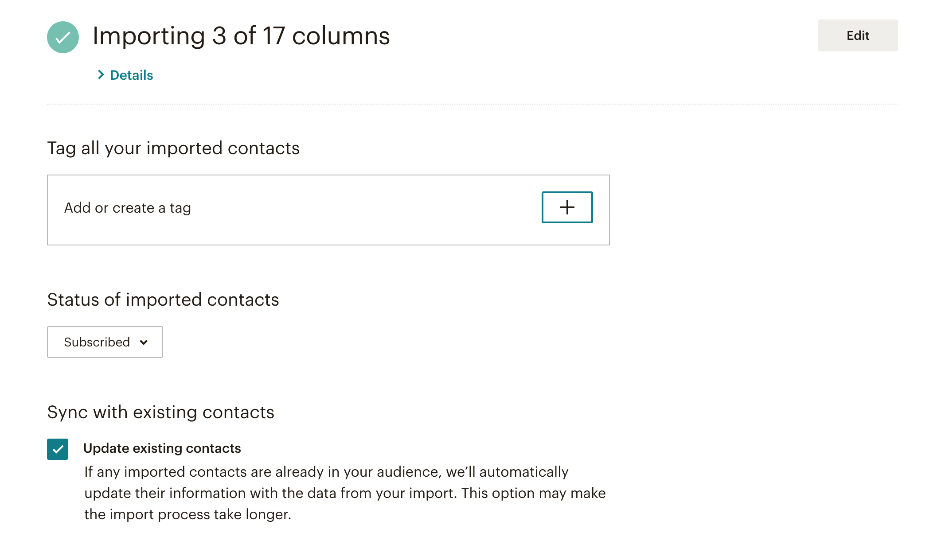945x560 pixels.
Task: Open the Details link
Action: [x=132, y=75]
